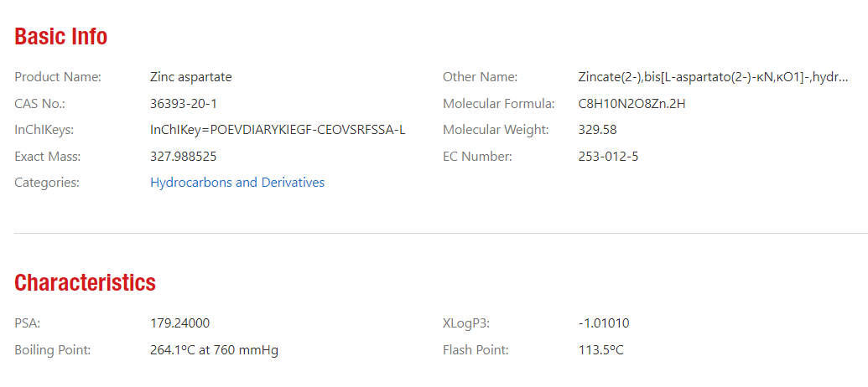Select the Zinc aspartate product name value
Screen dimensions: 868x387
click(191, 77)
